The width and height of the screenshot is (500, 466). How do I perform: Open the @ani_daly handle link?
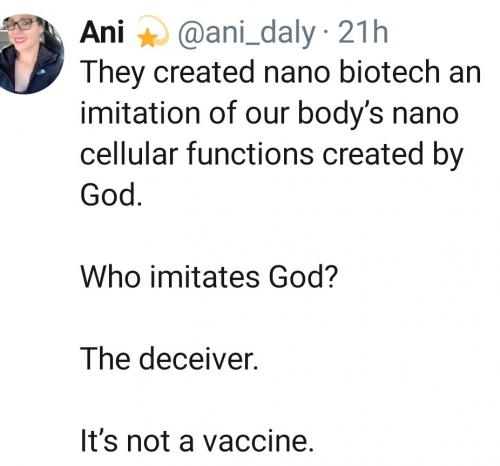[x=246, y=34]
